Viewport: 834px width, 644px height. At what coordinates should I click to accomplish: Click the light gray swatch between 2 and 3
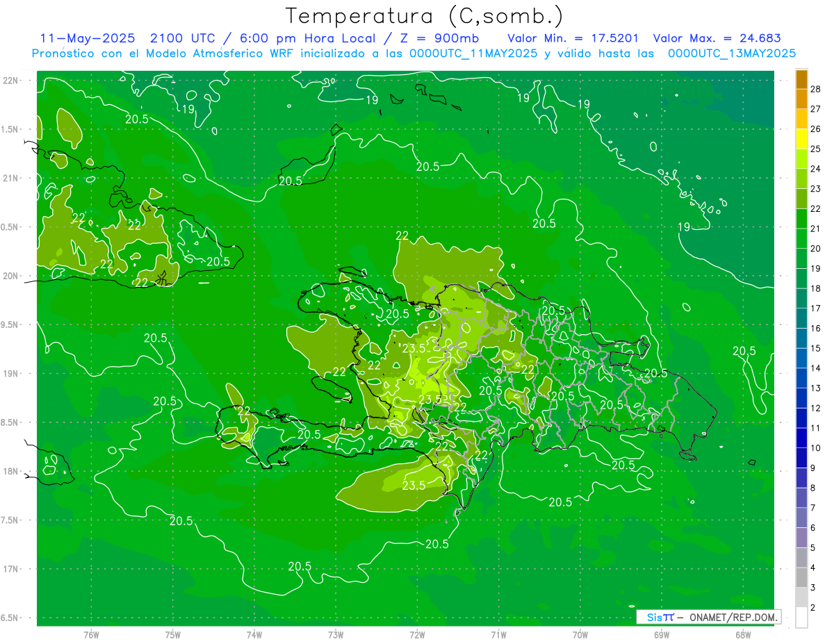801,598
